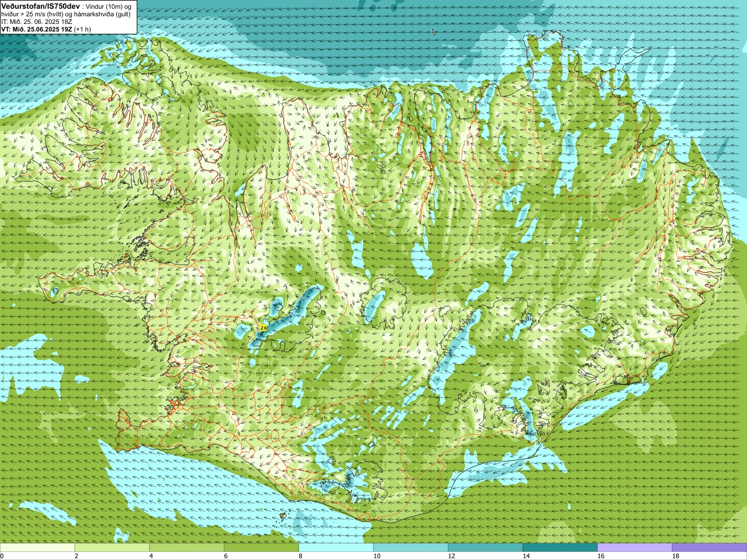The width and height of the screenshot is (747, 560).
Task: Pick the light cyan 8–10 m/s legend swatch
Action: pyautogui.click(x=336, y=548)
